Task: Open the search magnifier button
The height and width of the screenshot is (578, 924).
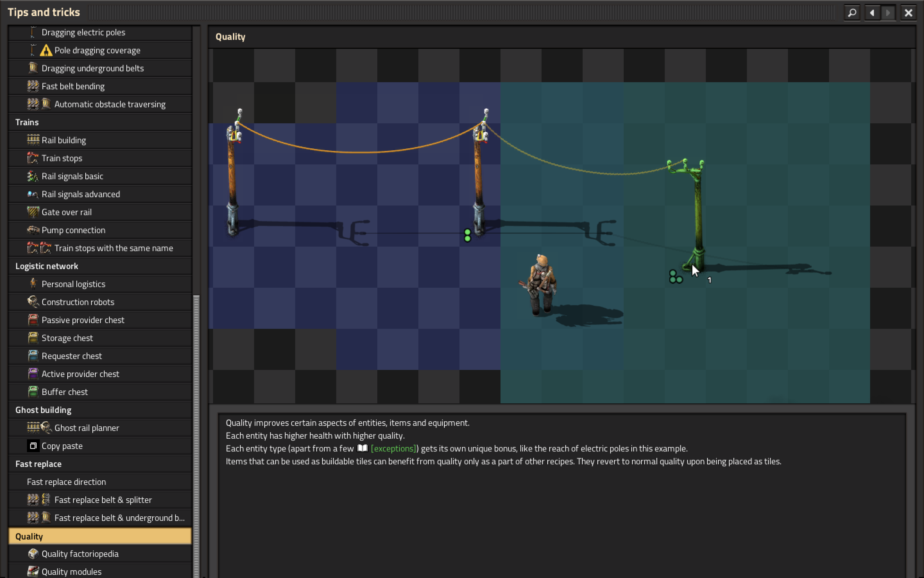Action: [852, 13]
